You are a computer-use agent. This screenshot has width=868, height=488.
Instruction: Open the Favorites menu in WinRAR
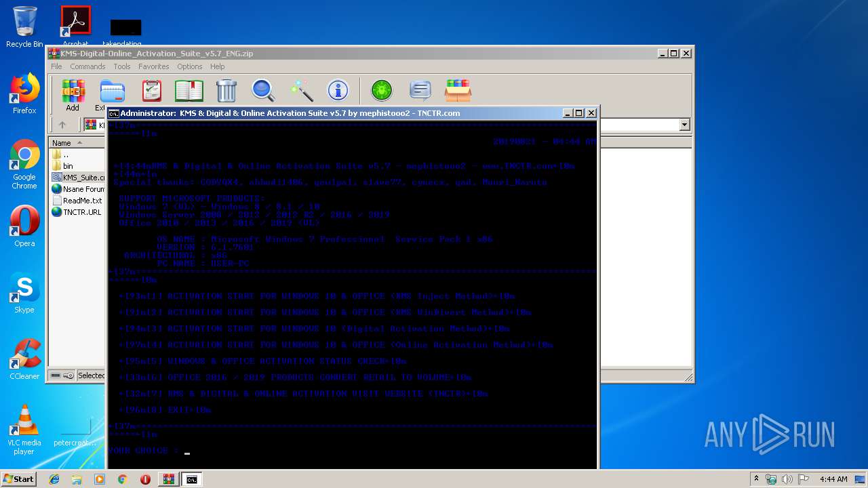pyautogui.click(x=154, y=66)
